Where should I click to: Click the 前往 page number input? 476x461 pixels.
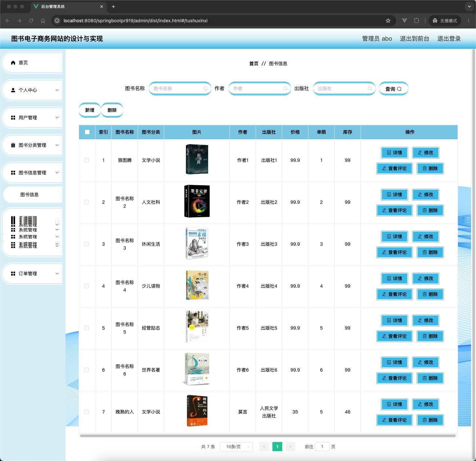coord(322,447)
